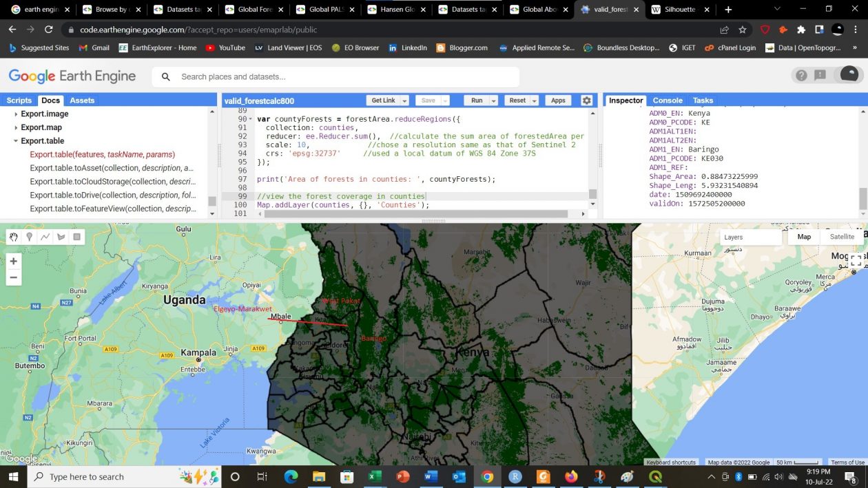The width and height of the screenshot is (868, 488).
Task: Open code editor settings gear
Action: tap(586, 100)
